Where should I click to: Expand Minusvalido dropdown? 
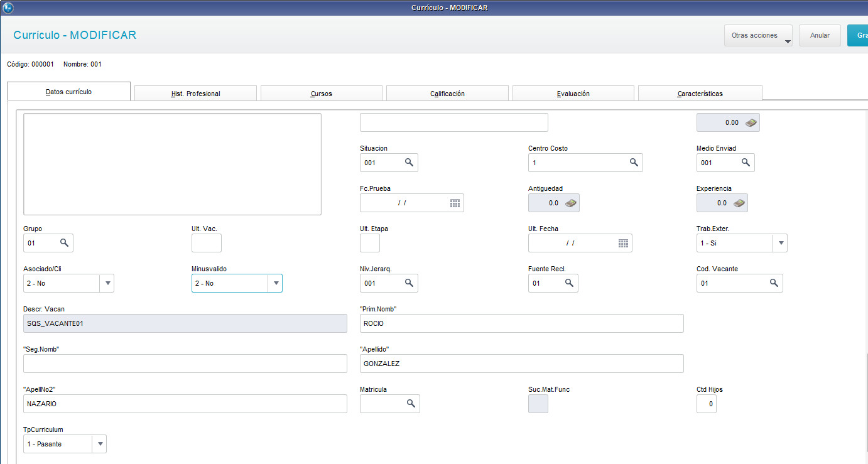click(275, 283)
